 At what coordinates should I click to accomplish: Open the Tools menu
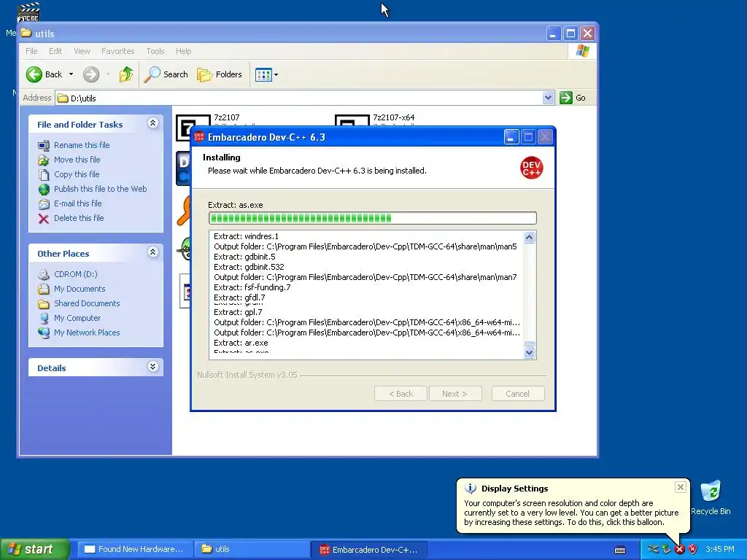click(155, 51)
